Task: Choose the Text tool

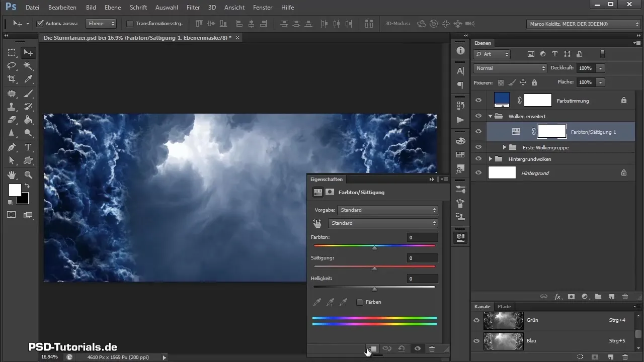Action: [x=28, y=147]
